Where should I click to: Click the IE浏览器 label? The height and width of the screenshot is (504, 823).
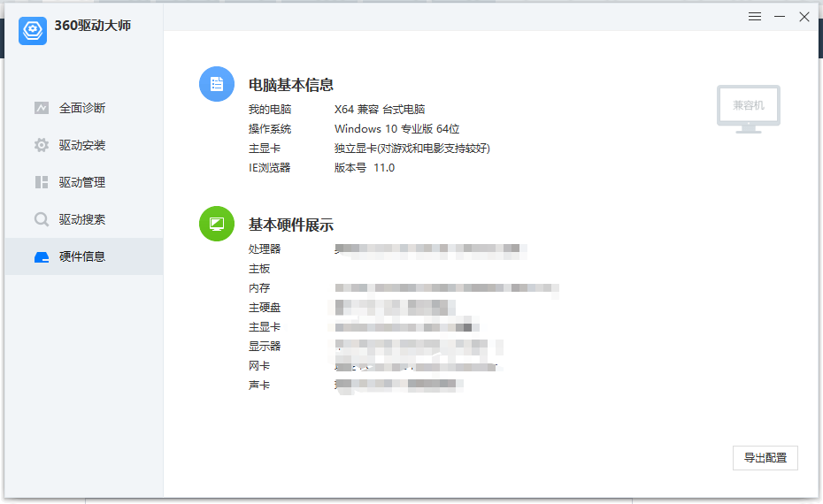[269, 168]
